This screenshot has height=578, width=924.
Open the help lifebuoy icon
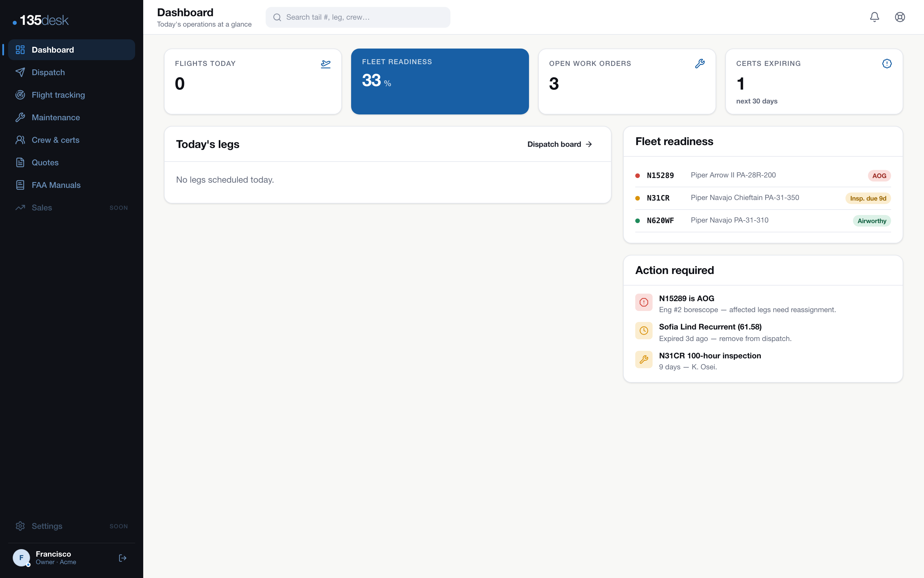tap(900, 17)
